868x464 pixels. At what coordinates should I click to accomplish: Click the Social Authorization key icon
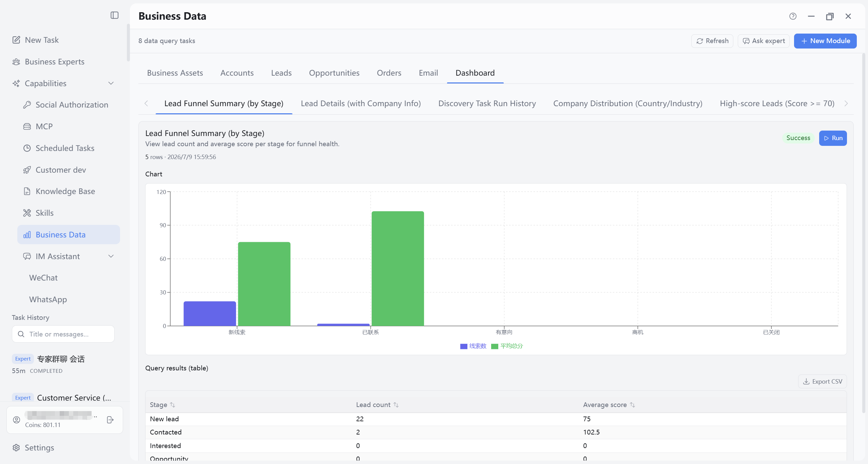[x=27, y=105]
